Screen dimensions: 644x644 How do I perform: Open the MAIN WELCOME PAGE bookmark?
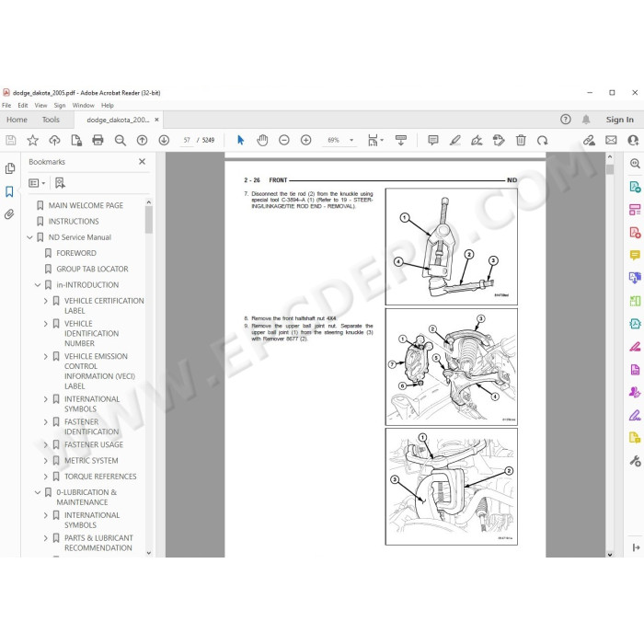[x=86, y=205]
